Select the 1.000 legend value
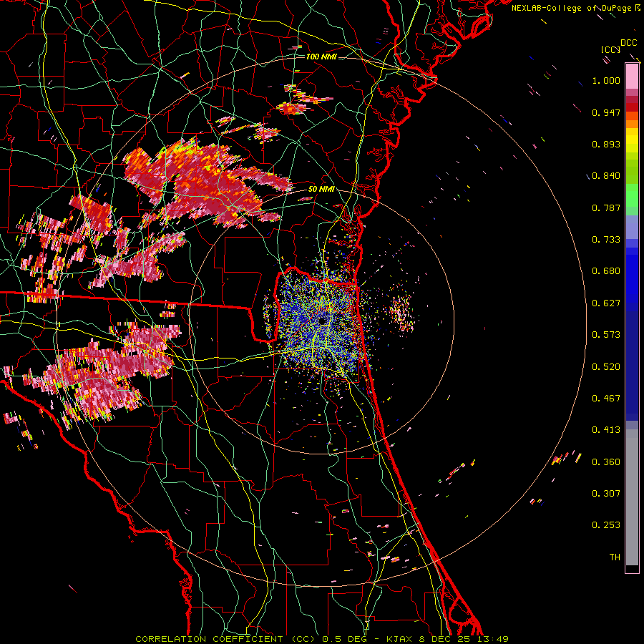 (x=606, y=80)
